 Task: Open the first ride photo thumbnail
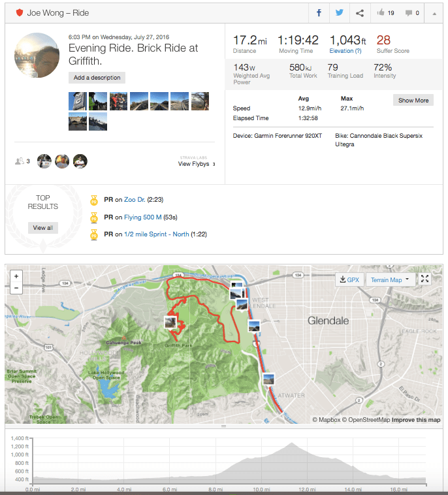(x=78, y=101)
